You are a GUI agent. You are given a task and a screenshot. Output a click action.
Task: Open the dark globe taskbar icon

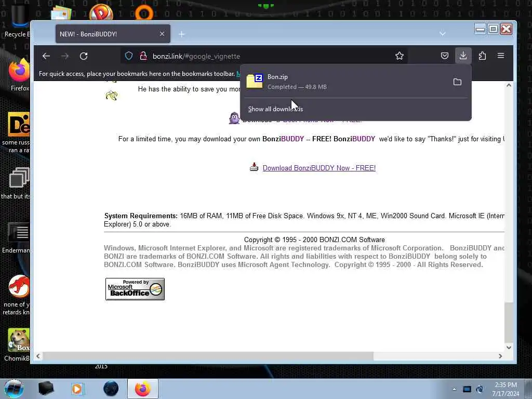pyautogui.click(x=111, y=389)
